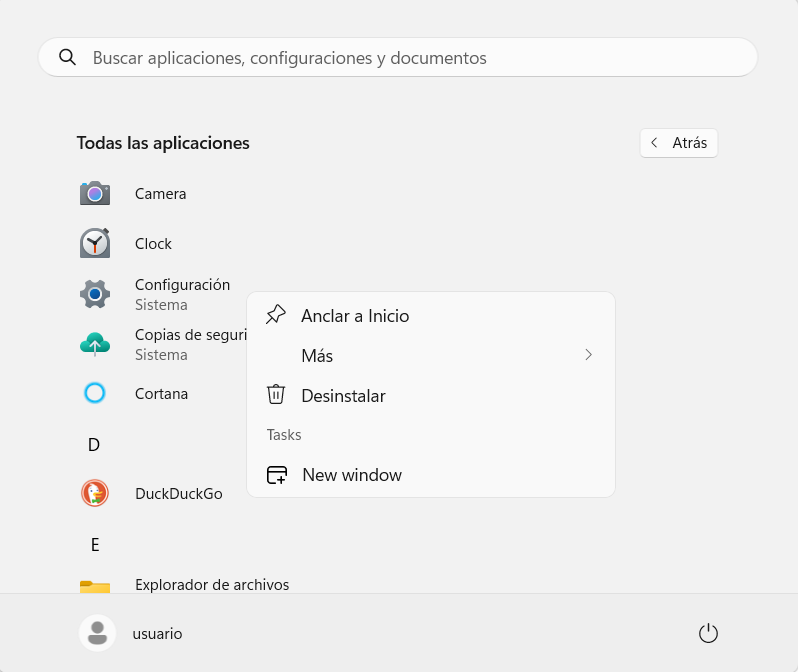This screenshot has height=672, width=798.
Task: Open the Cortana circle icon
Action: point(95,393)
